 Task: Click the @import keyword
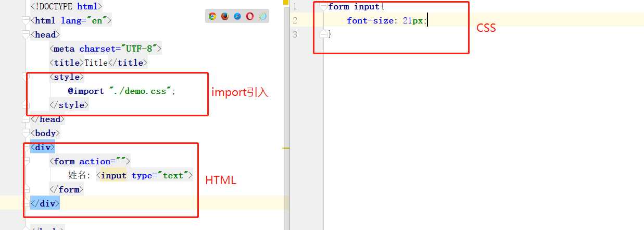[x=86, y=91]
